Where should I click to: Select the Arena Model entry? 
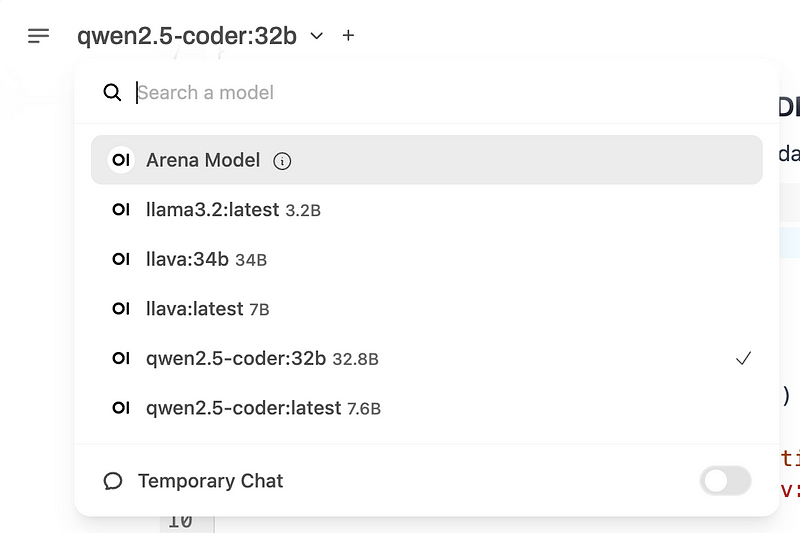coord(203,160)
